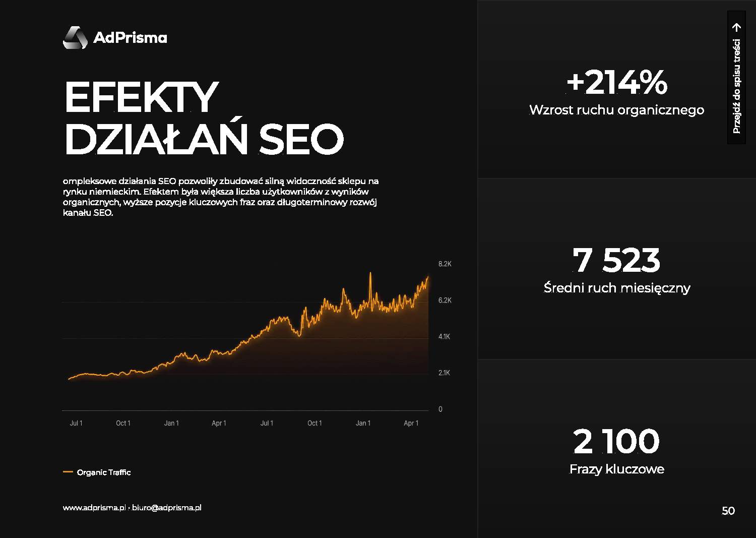Click the AdPrisma prism logo icon
The height and width of the screenshot is (538, 756).
click(x=75, y=38)
